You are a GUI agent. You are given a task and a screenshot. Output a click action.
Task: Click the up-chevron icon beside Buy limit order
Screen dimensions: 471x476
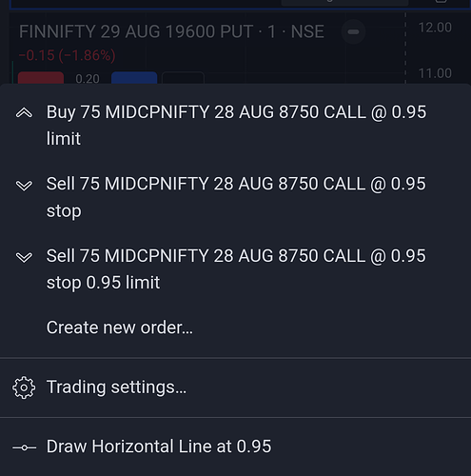(24, 112)
